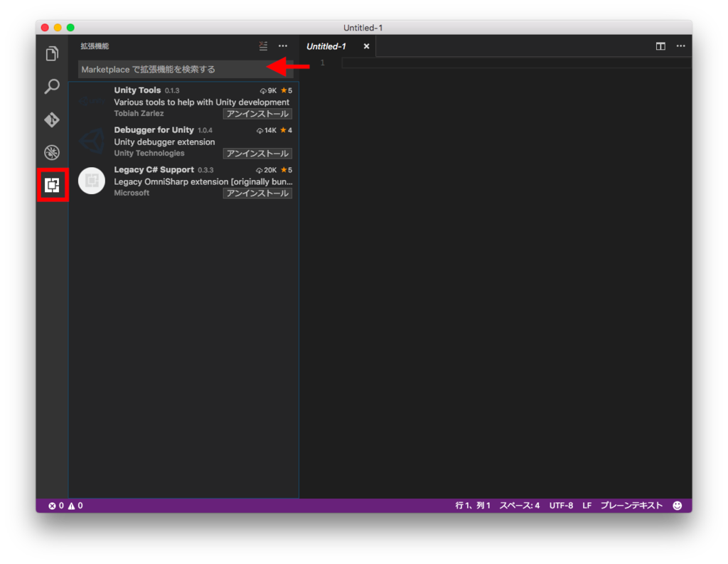Open Legacy C# Support extension details
Screen dimensions: 728x564
coord(184,181)
